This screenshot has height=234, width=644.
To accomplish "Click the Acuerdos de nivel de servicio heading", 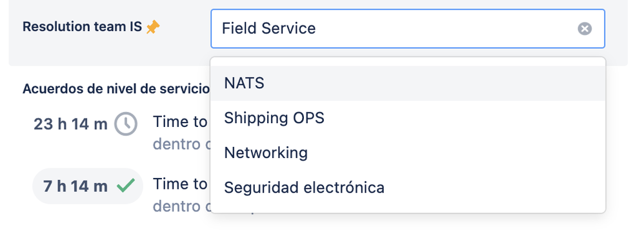I will click(116, 89).
